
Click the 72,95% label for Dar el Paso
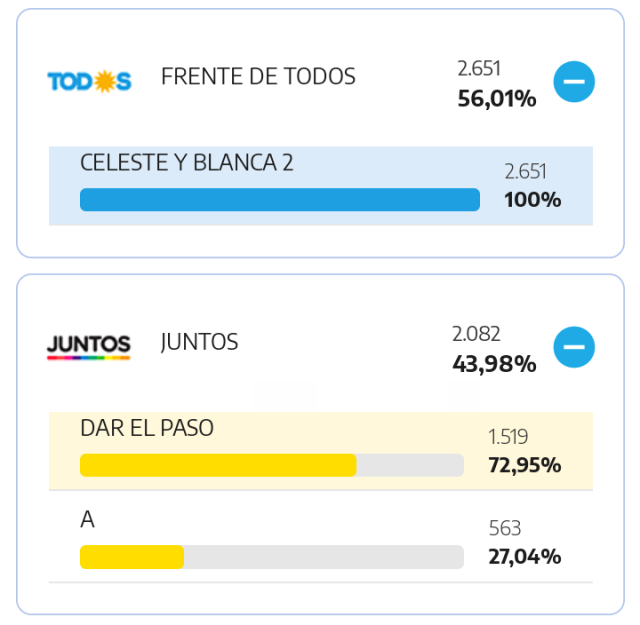(x=525, y=465)
